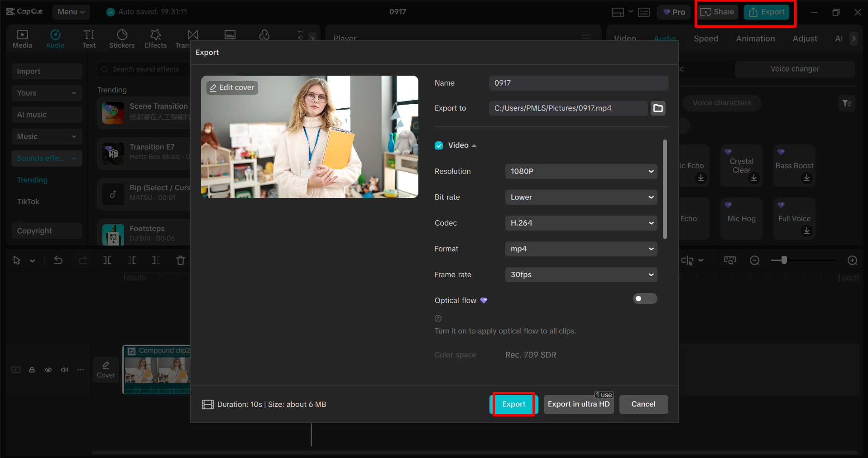Click Export in ultra HD
The image size is (868, 458).
coord(578,404)
